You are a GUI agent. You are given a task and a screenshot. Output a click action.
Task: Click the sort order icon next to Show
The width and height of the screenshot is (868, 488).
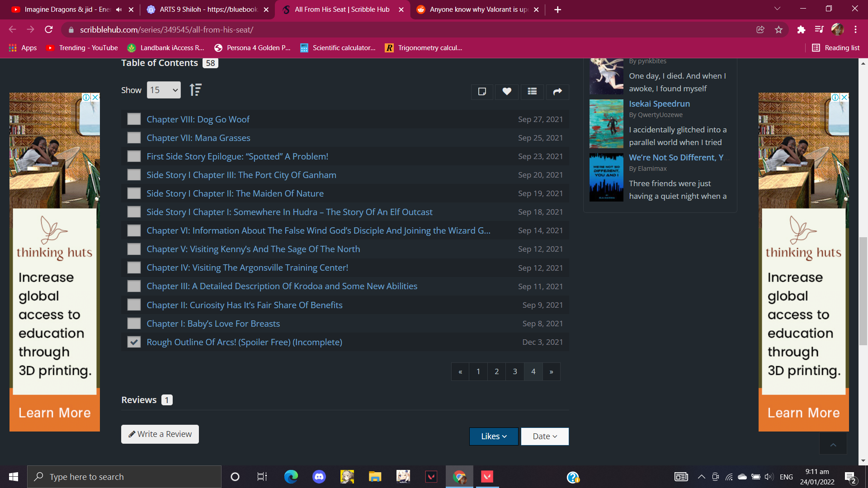coord(195,90)
